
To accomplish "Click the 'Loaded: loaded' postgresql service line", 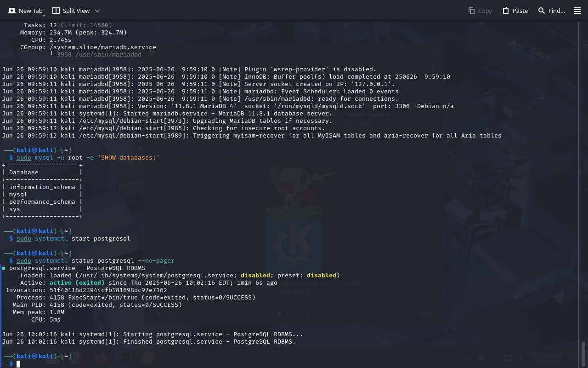I will tap(180, 276).
